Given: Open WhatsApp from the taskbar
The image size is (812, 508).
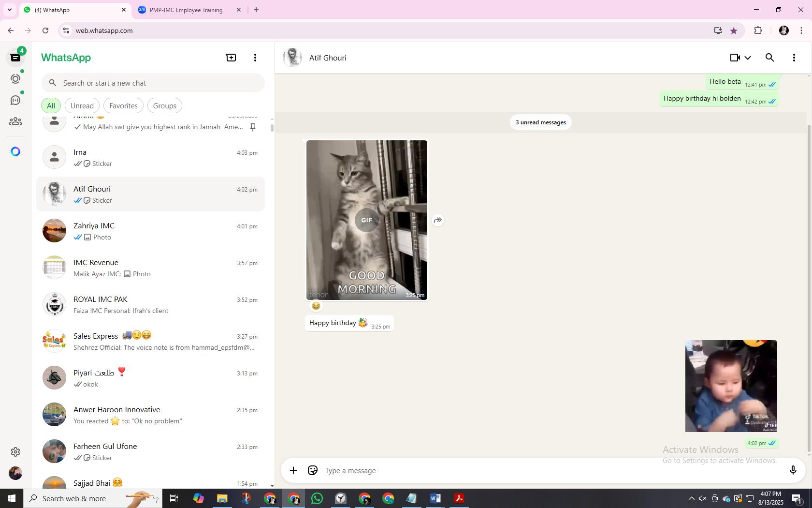Looking at the screenshot, I should coord(317,498).
